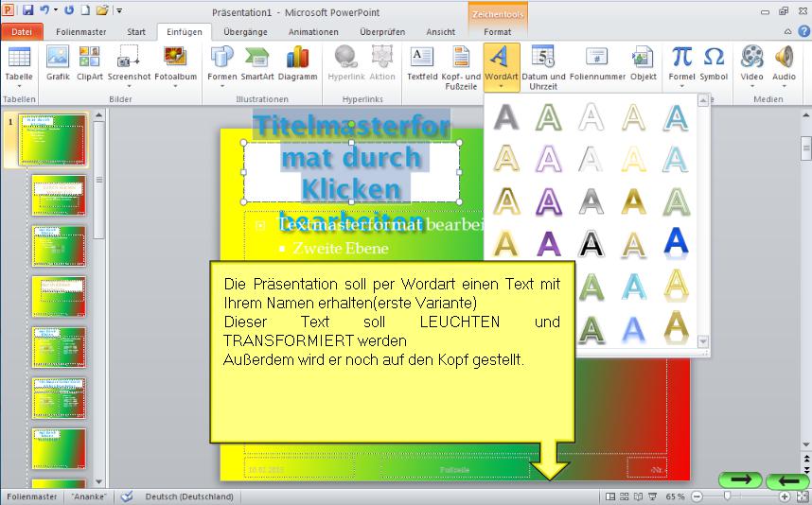
Task: Click the Grafik (picture) icon
Action: (58, 62)
